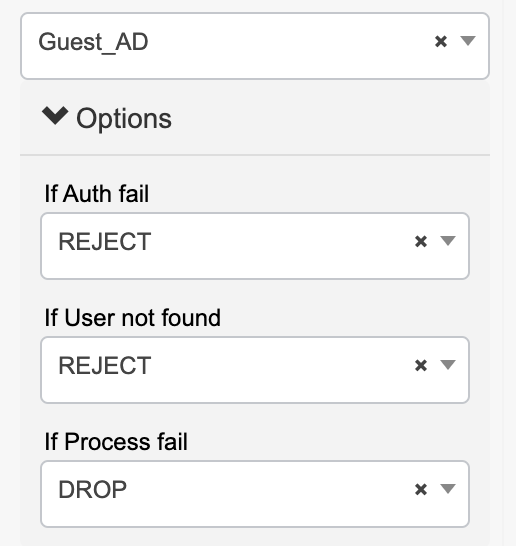The height and width of the screenshot is (546, 516).
Task: Click the Options header text
Action: pyautogui.click(x=124, y=119)
